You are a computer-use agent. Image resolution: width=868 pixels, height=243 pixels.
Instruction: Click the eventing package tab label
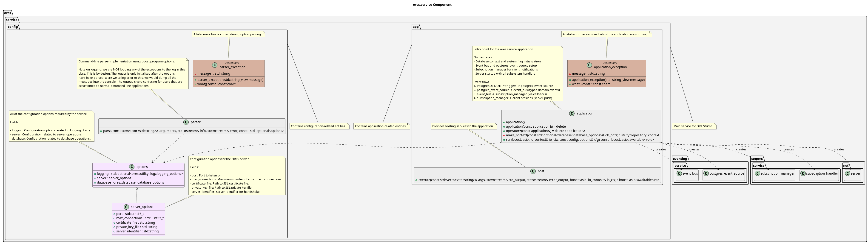coord(680,159)
